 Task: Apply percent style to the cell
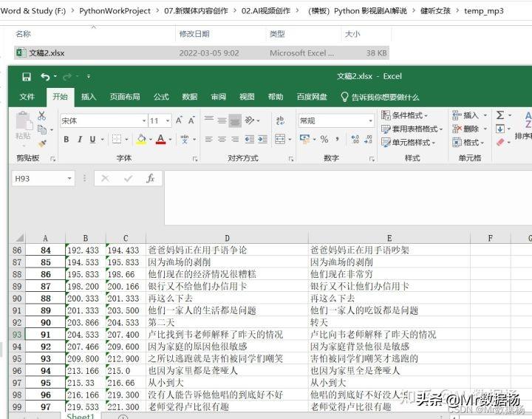[324, 139]
